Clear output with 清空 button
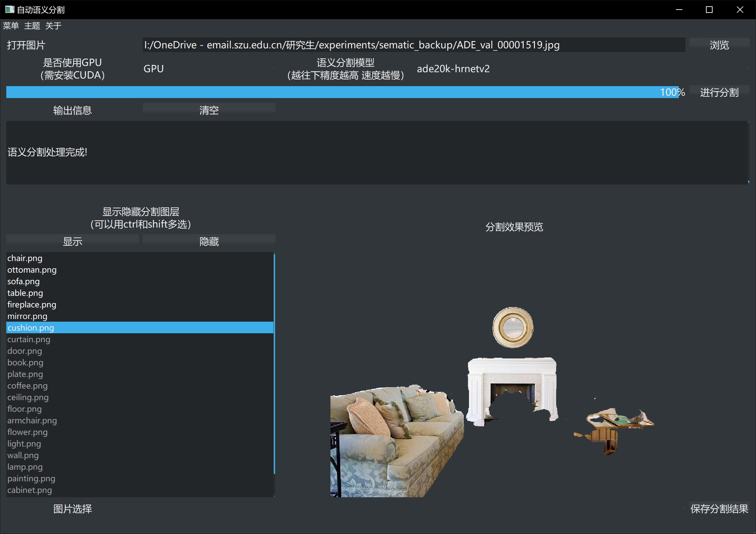Viewport: 756px width, 534px height. 209,110
